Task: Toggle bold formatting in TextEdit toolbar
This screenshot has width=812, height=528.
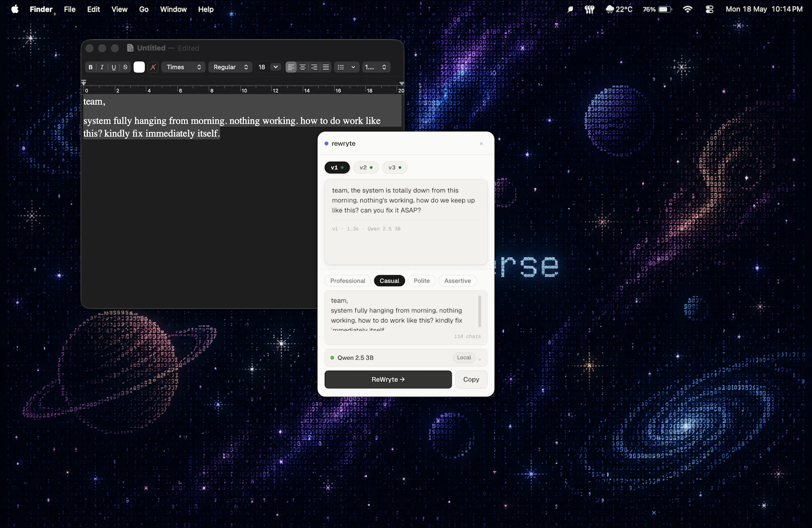Action: click(91, 67)
